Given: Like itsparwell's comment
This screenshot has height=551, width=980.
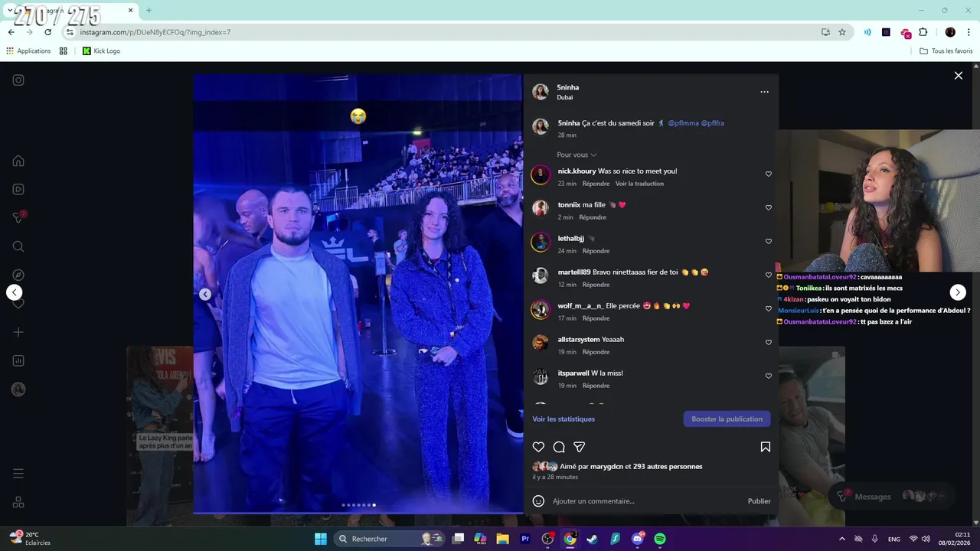Looking at the screenshot, I should 769,376.
